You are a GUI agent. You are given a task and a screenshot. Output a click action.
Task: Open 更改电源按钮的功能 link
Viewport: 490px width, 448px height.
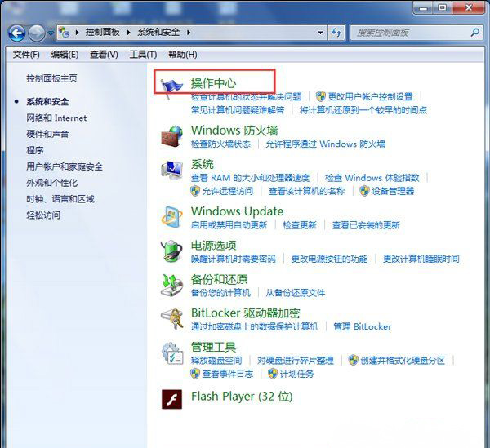pos(329,259)
